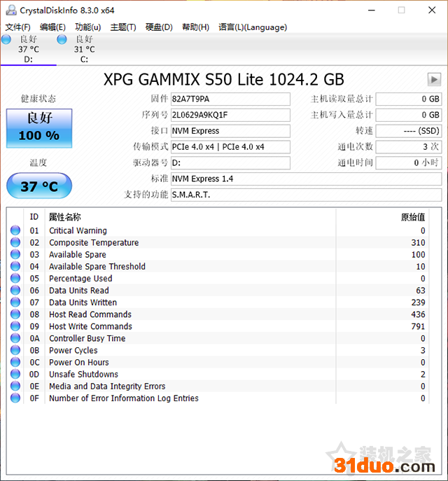Viewport: 448px width, 481px height.
Task: Select the Controller Busy Time attribute name
Action: click(87, 338)
